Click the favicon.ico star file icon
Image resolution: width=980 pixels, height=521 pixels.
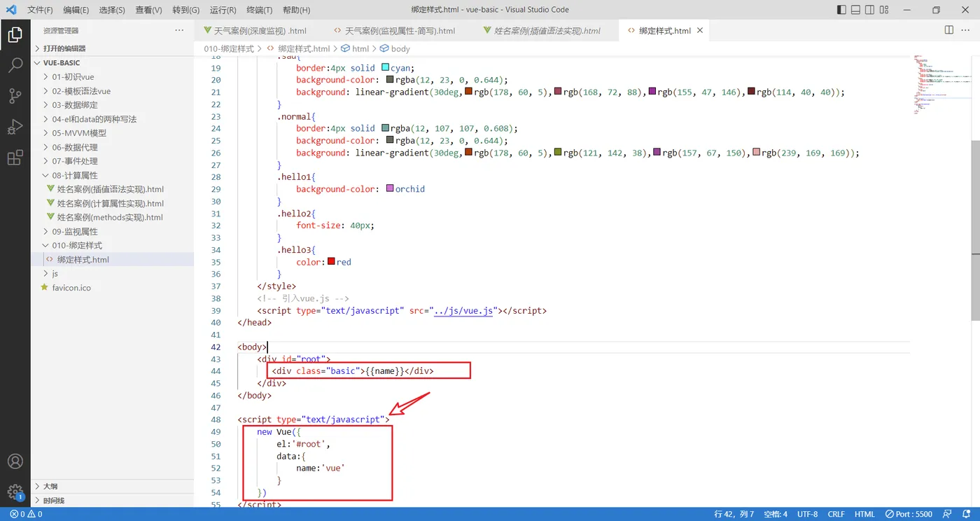[45, 288]
